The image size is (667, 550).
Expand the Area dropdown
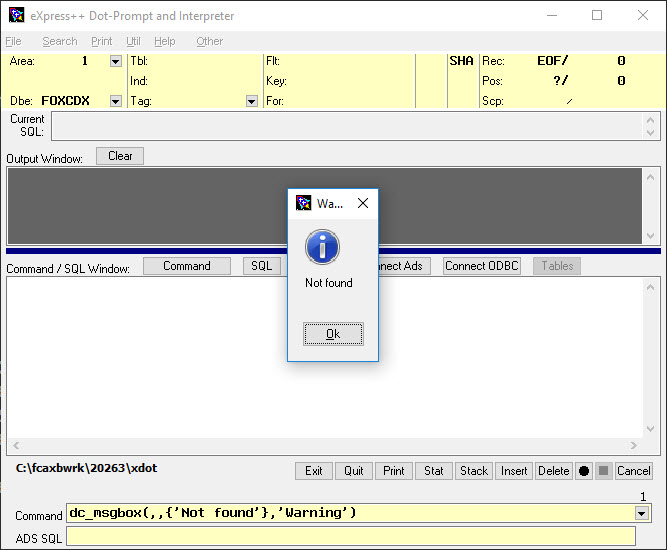click(x=115, y=61)
